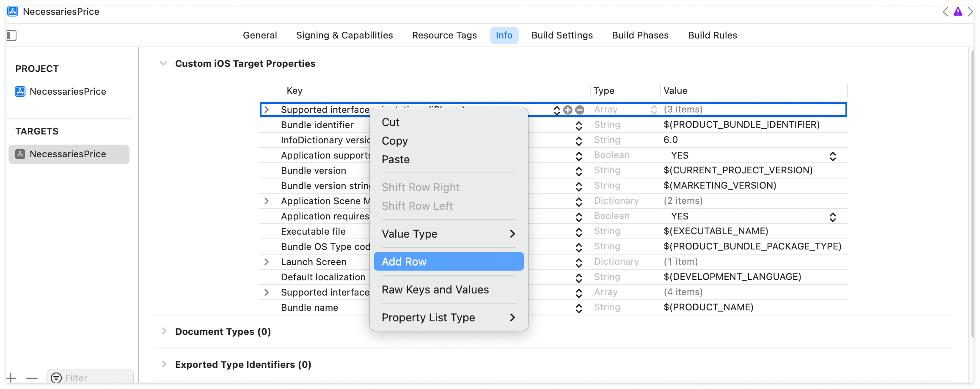Switch to Build Settings tab
The image size is (980, 389).
[562, 36]
